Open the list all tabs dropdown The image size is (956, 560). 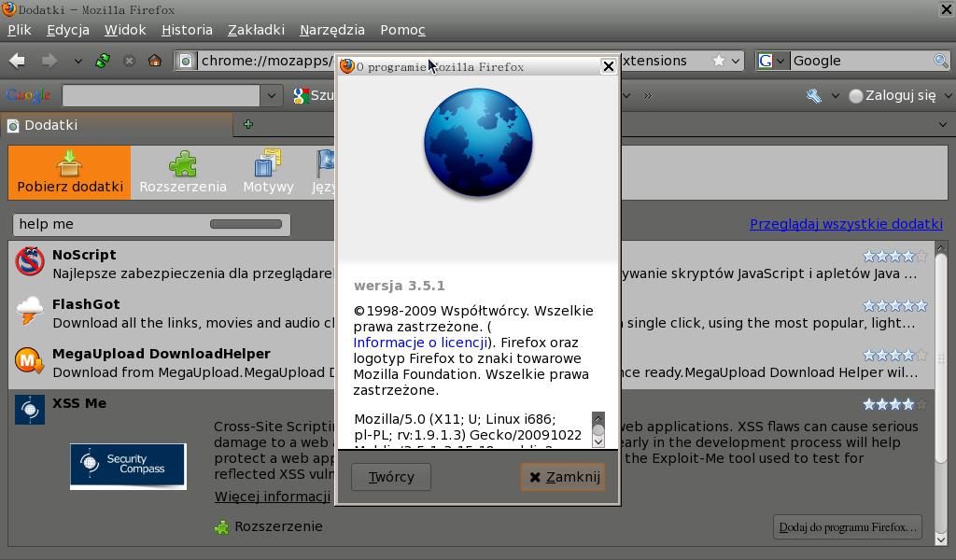[943, 125]
